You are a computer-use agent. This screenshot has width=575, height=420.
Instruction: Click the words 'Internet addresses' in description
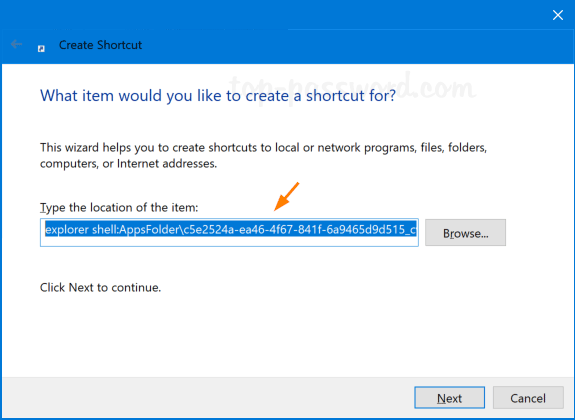point(167,164)
